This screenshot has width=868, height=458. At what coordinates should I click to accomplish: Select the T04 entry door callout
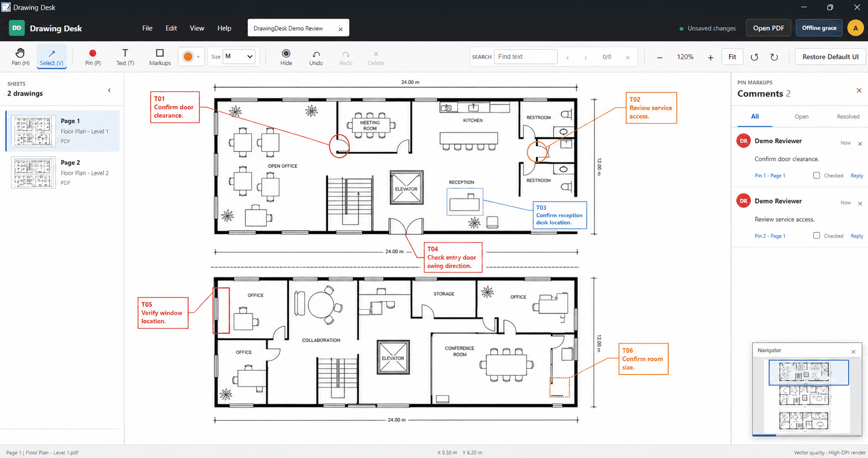coord(453,257)
